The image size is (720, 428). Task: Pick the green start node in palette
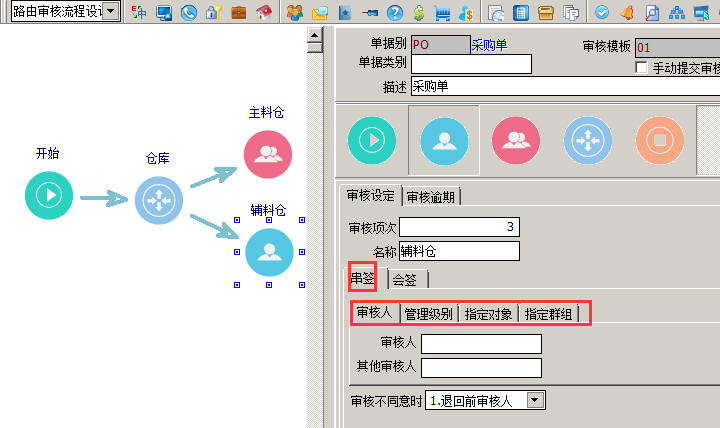click(x=372, y=141)
